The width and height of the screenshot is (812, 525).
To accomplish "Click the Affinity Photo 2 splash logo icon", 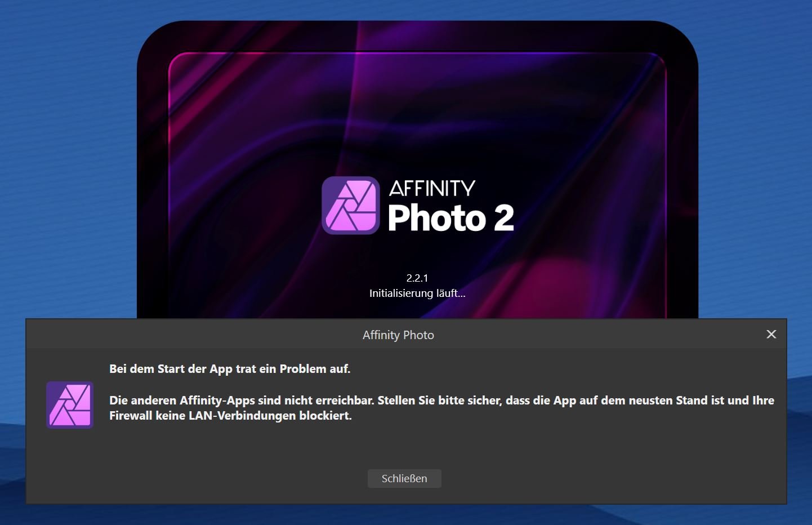I will pyautogui.click(x=351, y=206).
